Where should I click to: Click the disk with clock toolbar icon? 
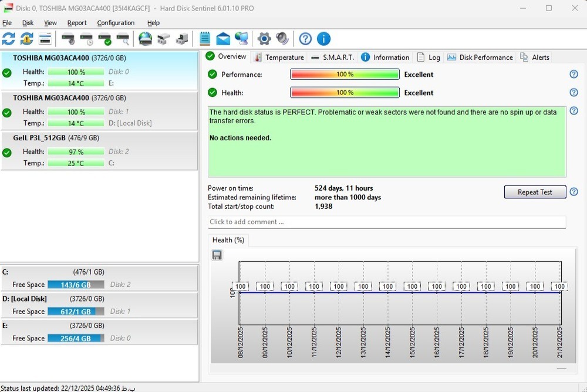tap(86, 39)
